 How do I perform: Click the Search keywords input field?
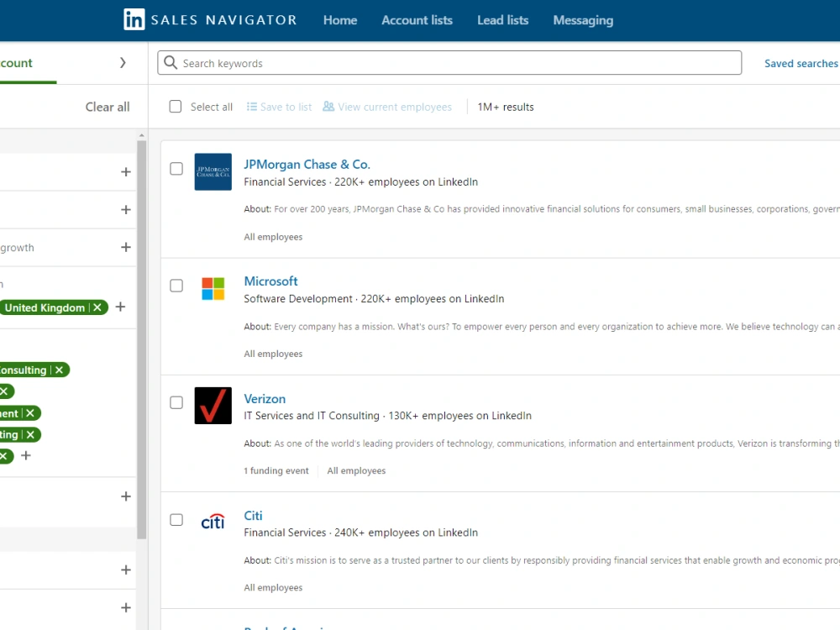[449, 63]
